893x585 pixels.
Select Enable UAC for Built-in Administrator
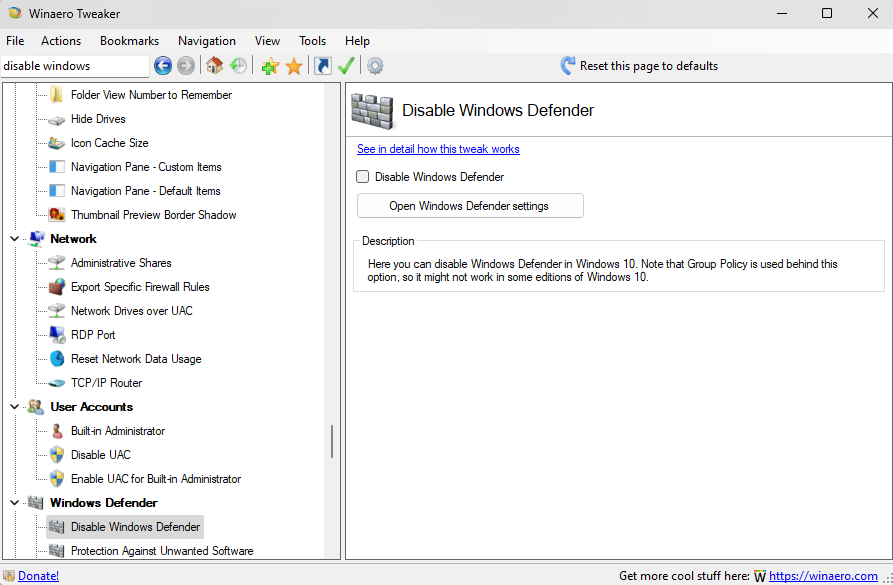155,478
